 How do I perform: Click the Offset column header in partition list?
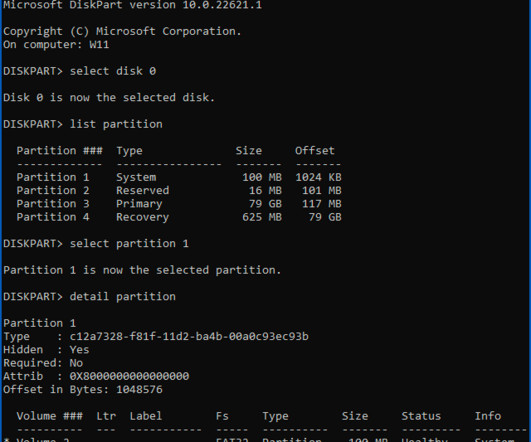tap(315, 151)
